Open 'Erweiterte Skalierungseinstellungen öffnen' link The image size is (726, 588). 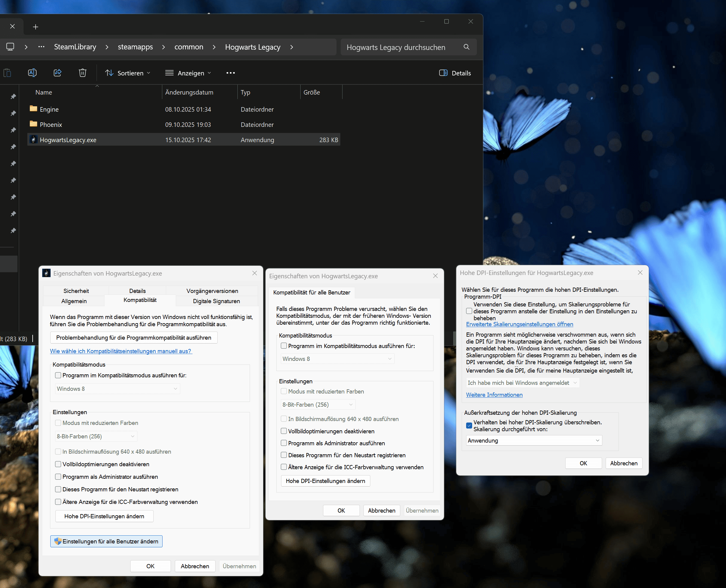pyautogui.click(x=519, y=324)
